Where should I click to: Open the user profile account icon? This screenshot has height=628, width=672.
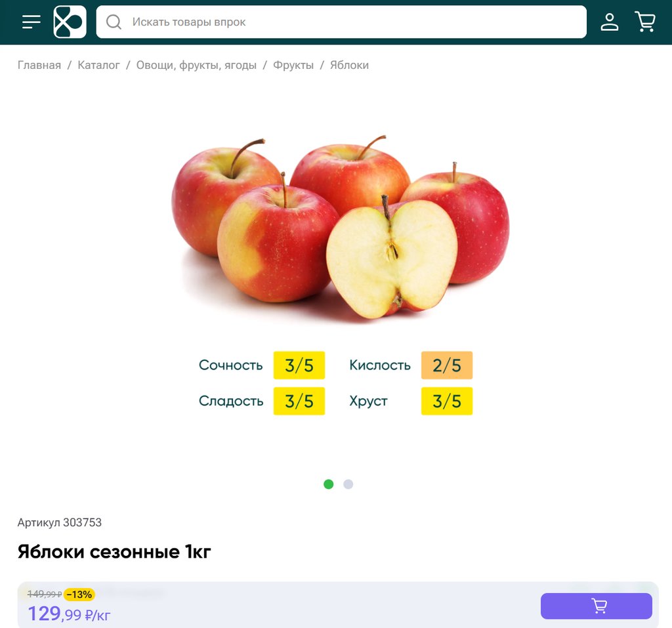(x=610, y=22)
